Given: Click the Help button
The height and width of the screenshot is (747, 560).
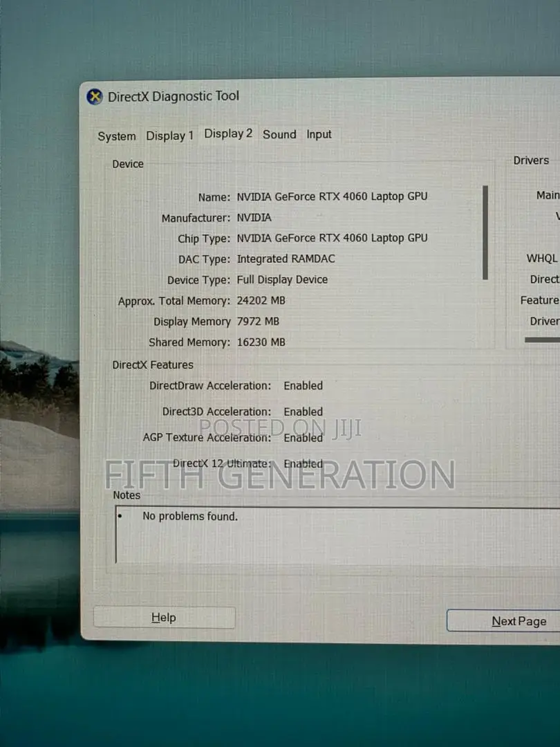Looking at the screenshot, I should point(165,618).
